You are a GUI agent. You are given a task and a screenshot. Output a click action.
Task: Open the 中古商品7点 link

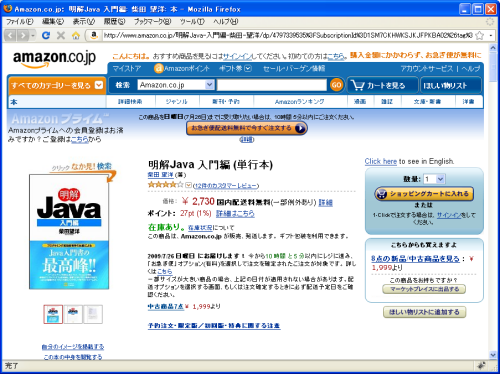(166, 306)
